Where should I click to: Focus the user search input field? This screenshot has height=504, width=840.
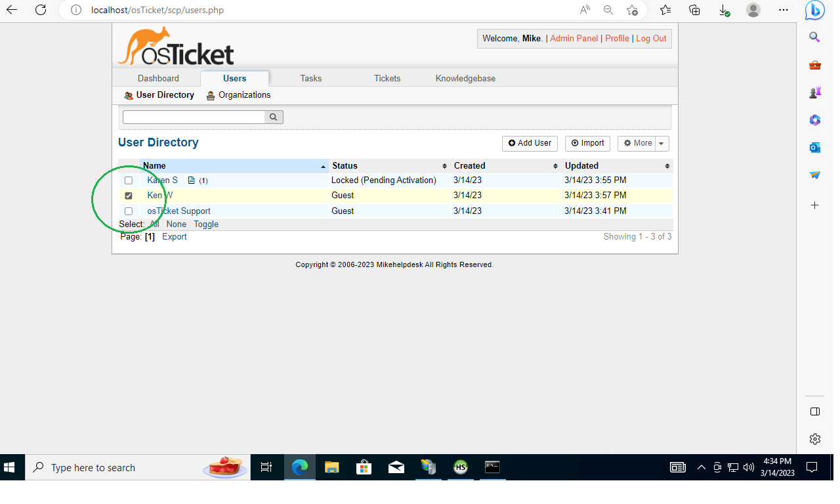pos(194,117)
